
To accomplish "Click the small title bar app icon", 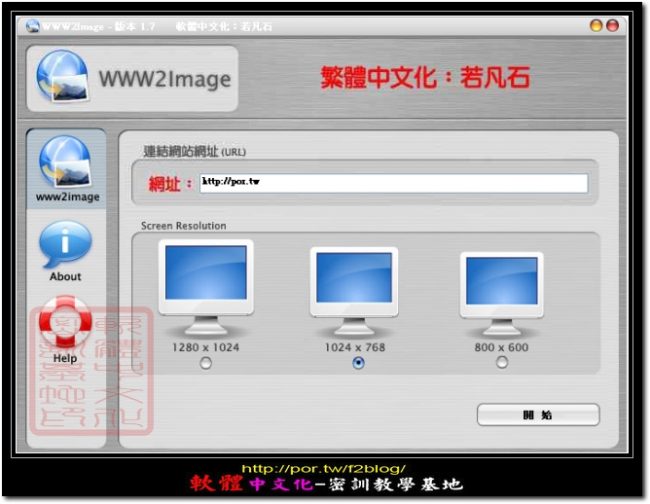I will 33,26.
